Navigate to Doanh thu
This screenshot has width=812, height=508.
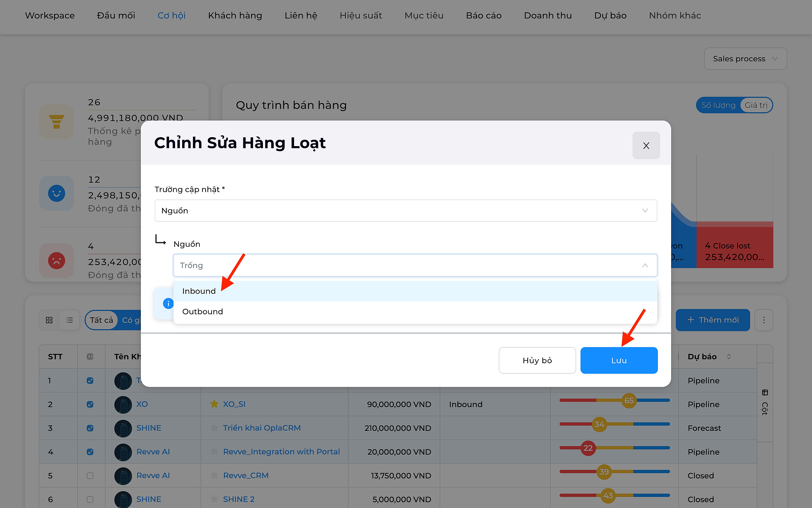[547, 16]
